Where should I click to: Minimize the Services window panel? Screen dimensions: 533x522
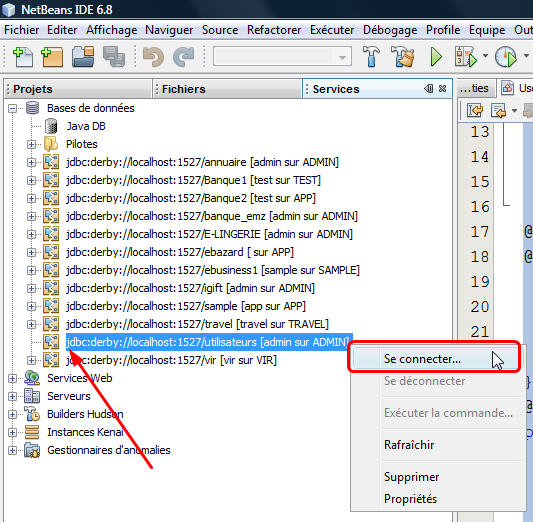point(429,89)
